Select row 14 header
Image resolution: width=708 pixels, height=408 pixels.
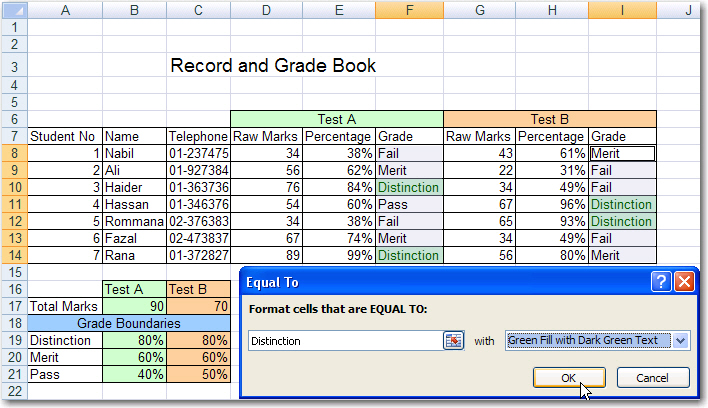[x=14, y=255]
